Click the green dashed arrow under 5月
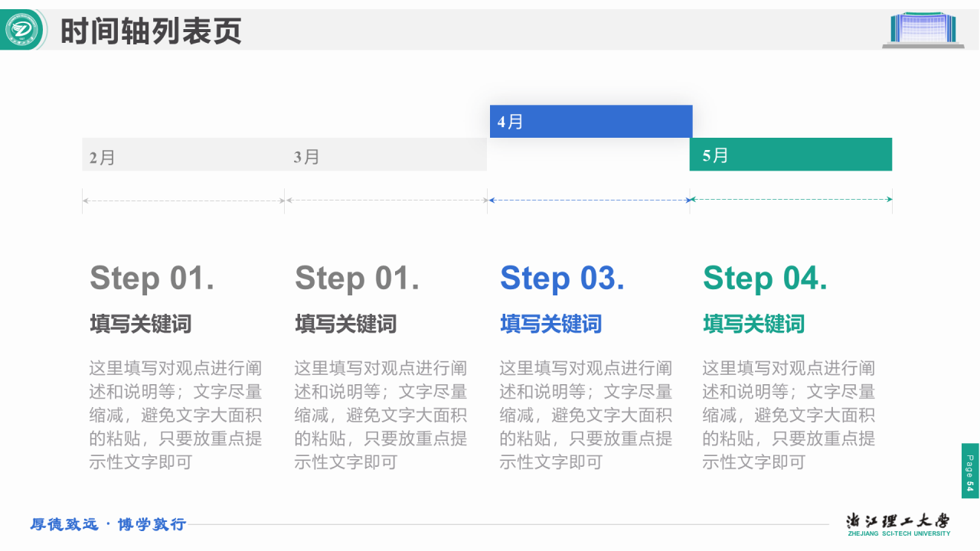 click(791, 200)
